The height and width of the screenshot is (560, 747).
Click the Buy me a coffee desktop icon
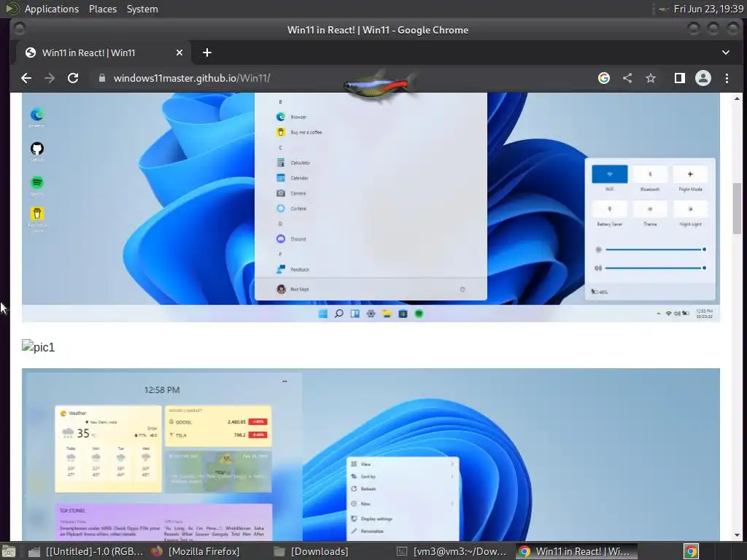tap(37, 219)
